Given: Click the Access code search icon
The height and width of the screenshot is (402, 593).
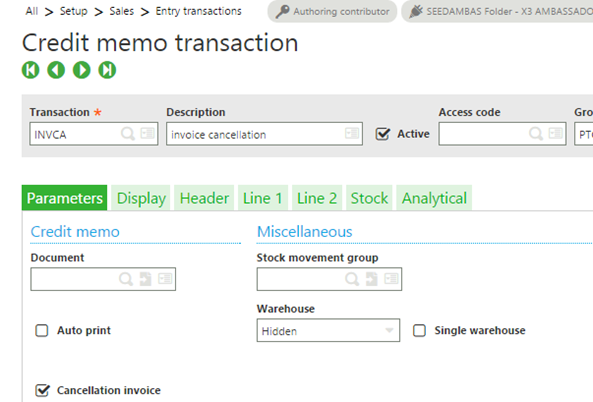Looking at the screenshot, I should coord(536,133).
